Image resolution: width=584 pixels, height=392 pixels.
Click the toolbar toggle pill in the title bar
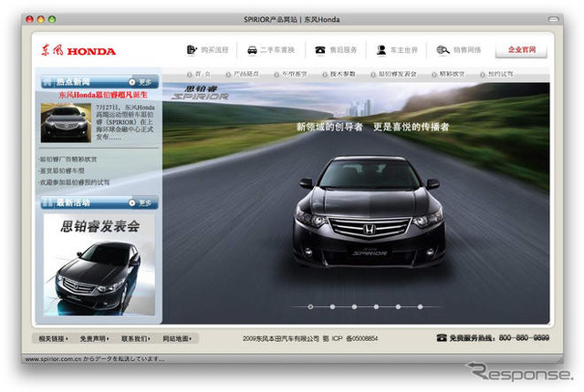[554, 19]
